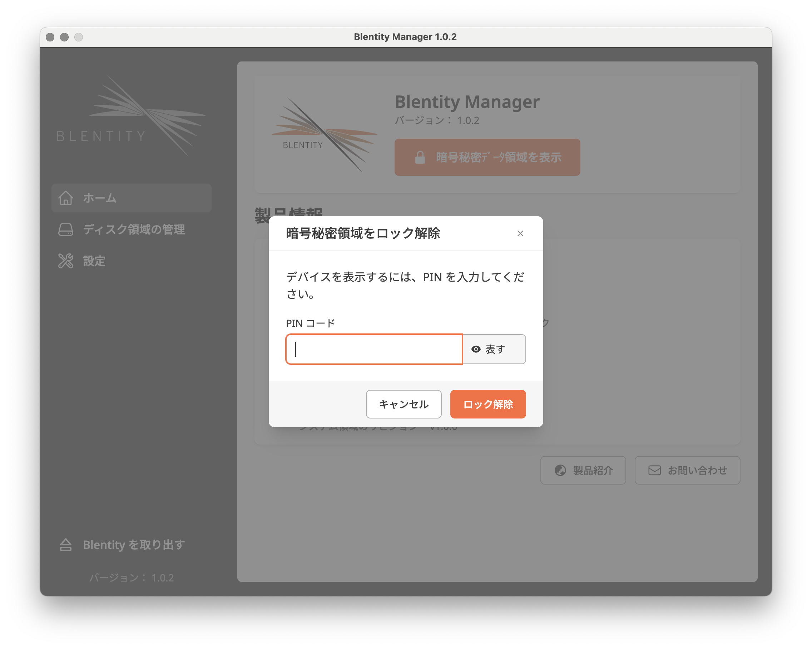Screen dimensions: 812x649
Task: Open 設定 in sidebar
Action: 132,261
